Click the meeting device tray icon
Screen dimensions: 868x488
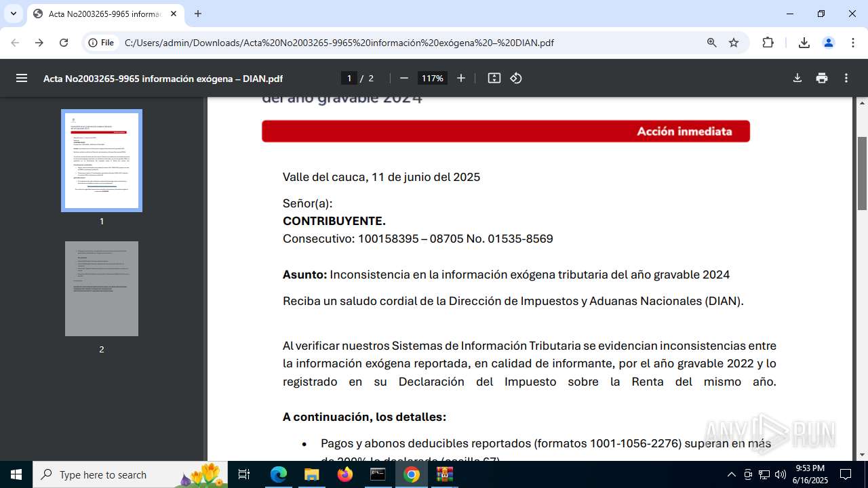pyautogui.click(x=748, y=474)
